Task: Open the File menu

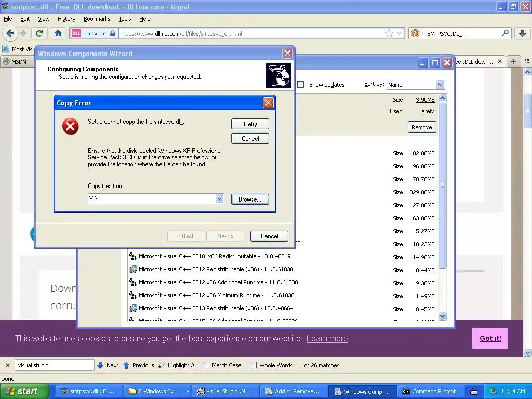Action: pos(8,19)
